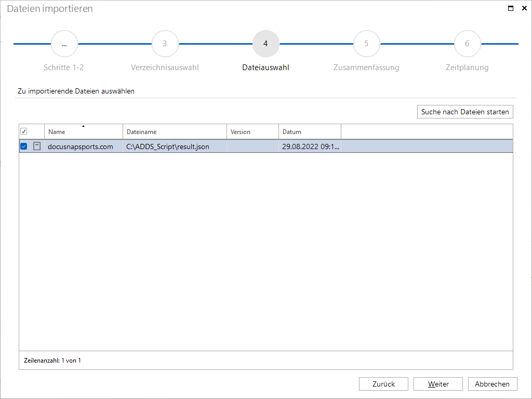The width and height of the screenshot is (532, 399).
Task: Go back with the Zurück button
Action: pos(383,384)
